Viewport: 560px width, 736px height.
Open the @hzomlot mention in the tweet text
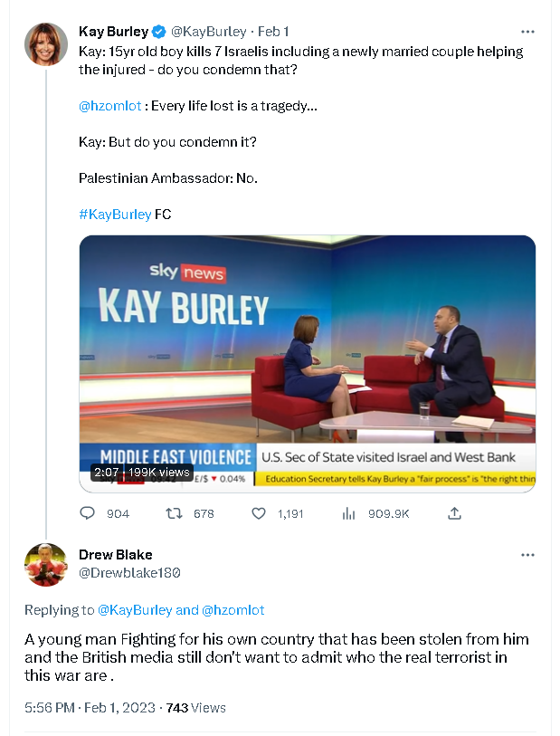(x=110, y=106)
